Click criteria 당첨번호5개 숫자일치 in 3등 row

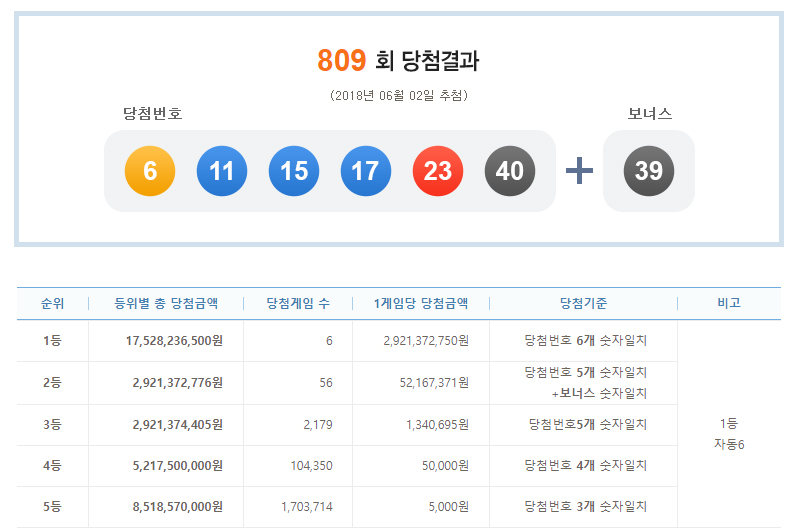[x=587, y=425]
